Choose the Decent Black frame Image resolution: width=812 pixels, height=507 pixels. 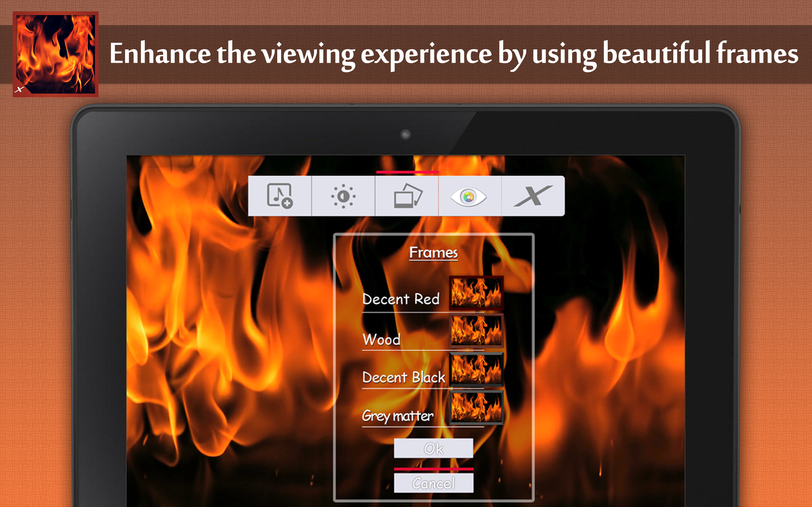tap(404, 378)
